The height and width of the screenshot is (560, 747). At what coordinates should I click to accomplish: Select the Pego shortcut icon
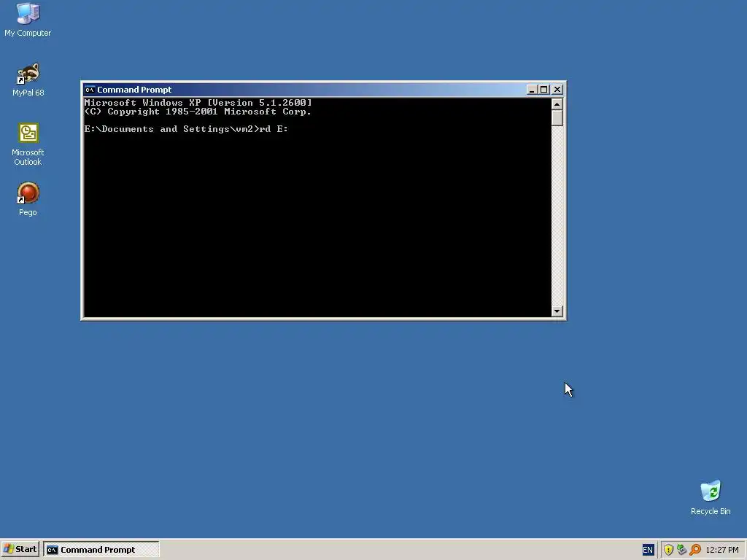click(28, 199)
